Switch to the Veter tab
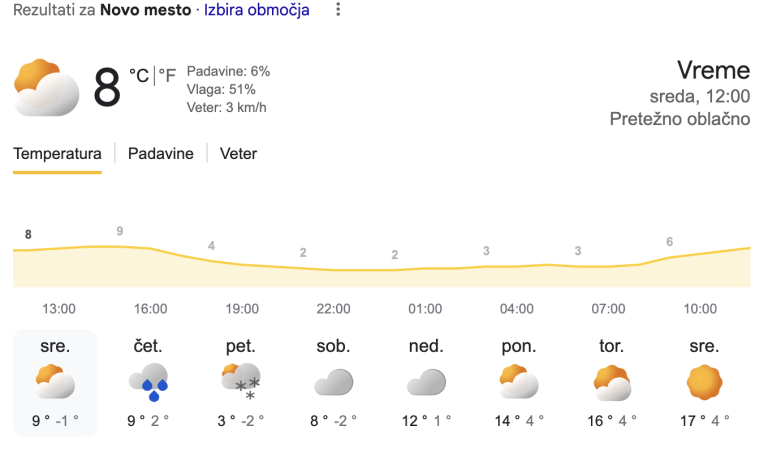 click(238, 154)
